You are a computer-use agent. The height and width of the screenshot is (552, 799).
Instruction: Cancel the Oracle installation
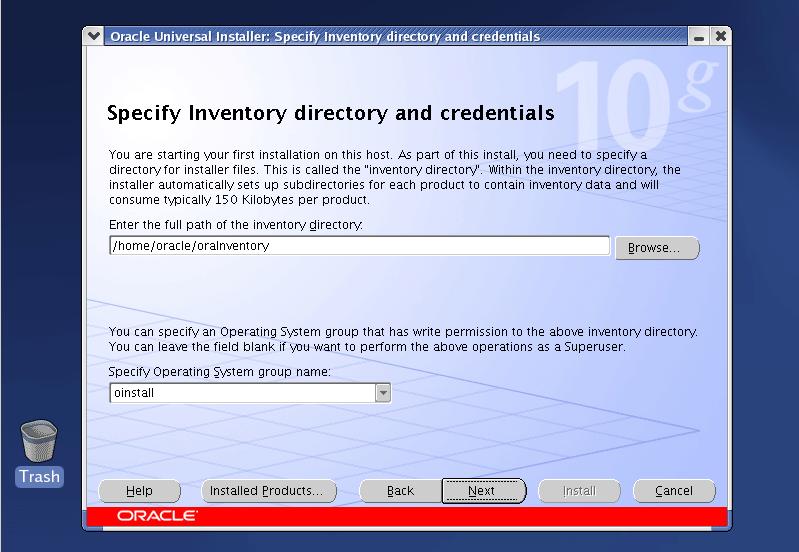(674, 491)
